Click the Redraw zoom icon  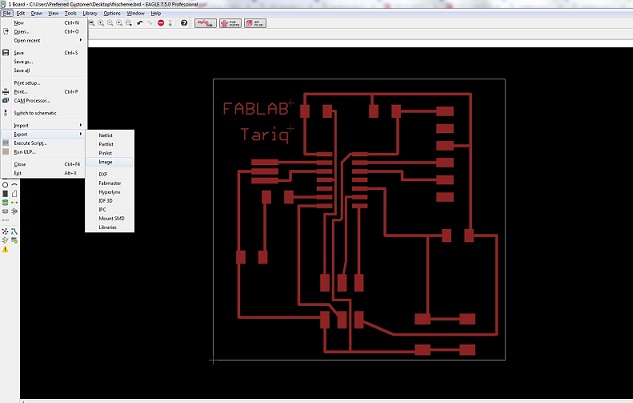(119, 23)
